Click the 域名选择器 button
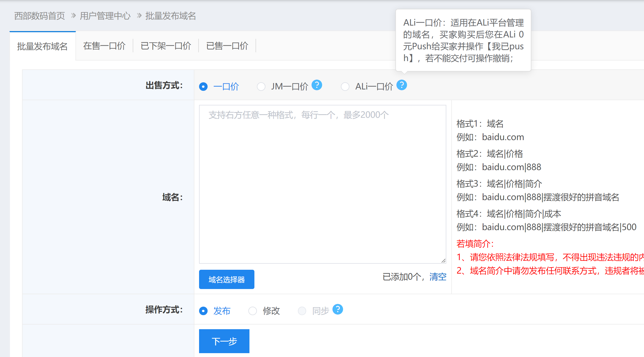This screenshot has height=357, width=644. pos(226,279)
